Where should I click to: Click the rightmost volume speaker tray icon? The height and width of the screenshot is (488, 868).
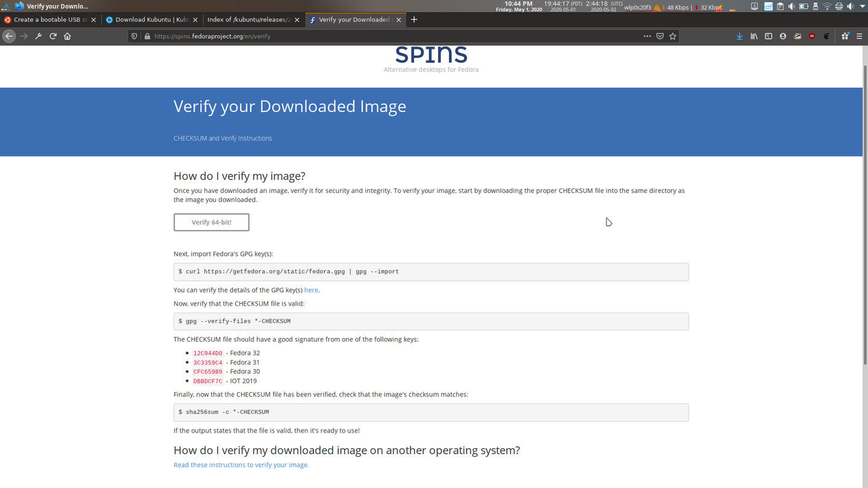pos(851,7)
